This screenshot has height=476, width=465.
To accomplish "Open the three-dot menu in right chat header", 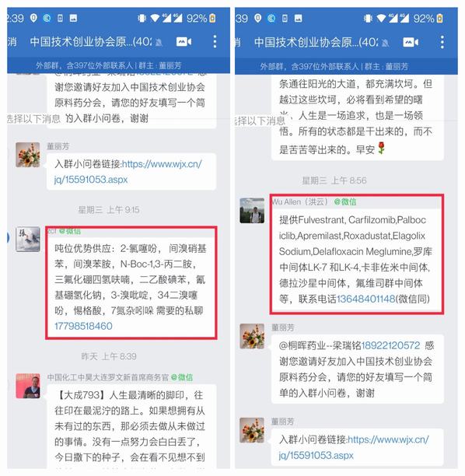I will [x=442, y=42].
